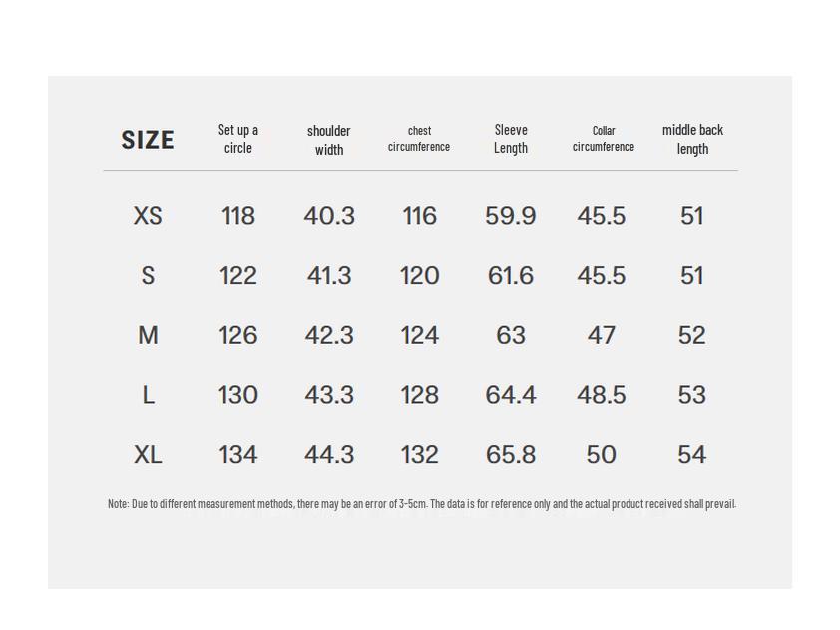Select the "Collar circumference" header
The image size is (840, 630).
pos(604,139)
